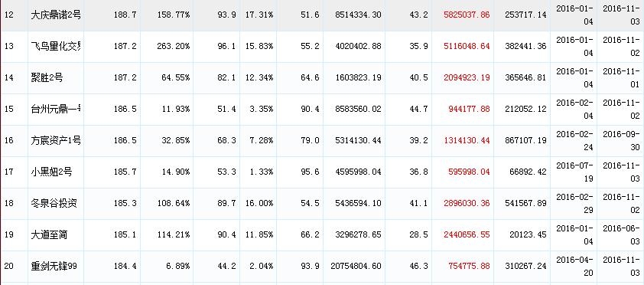The height and width of the screenshot is (285, 644).
Task: Click the 263.20% return rate cell
Action: coord(174,47)
